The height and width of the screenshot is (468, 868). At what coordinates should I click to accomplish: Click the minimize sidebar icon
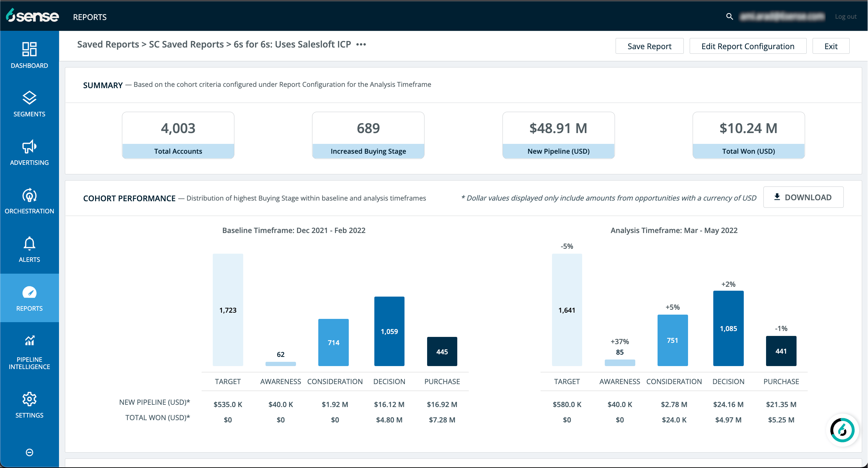pos(29,453)
